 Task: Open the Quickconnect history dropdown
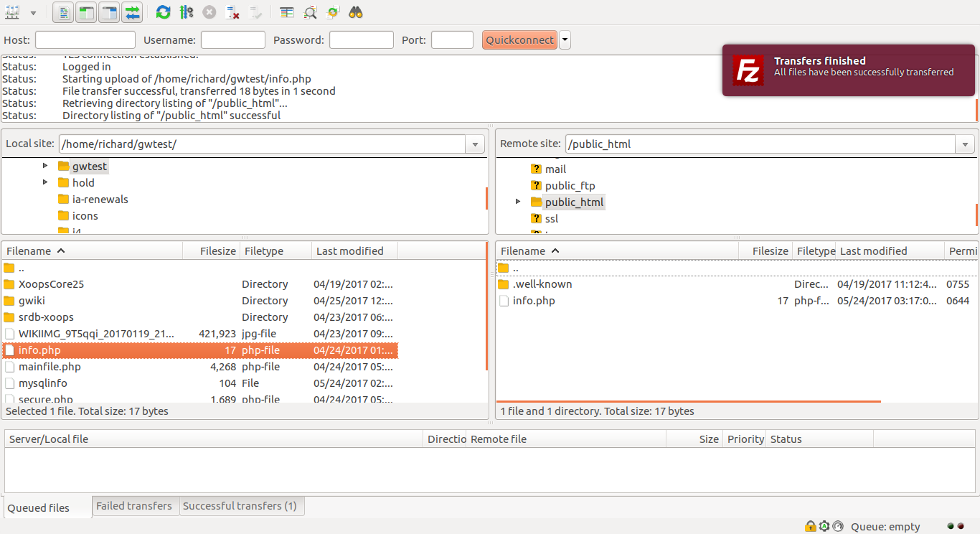pyautogui.click(x=565, y=39)
